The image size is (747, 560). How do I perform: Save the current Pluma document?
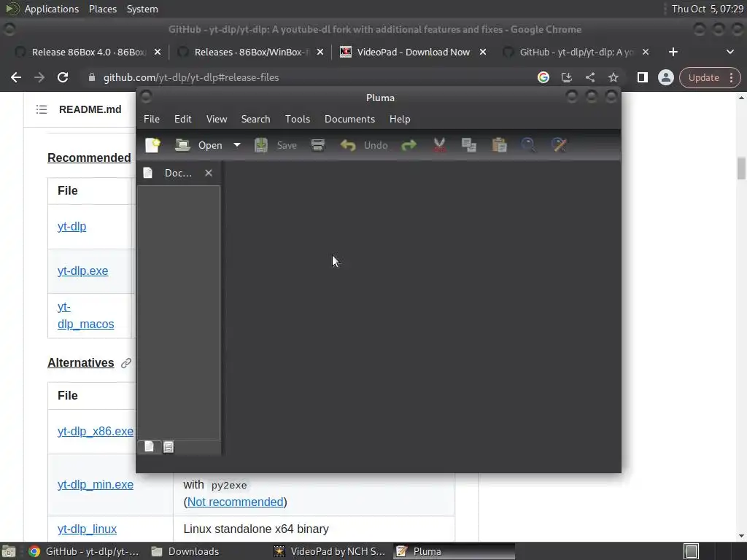point(276,145)
